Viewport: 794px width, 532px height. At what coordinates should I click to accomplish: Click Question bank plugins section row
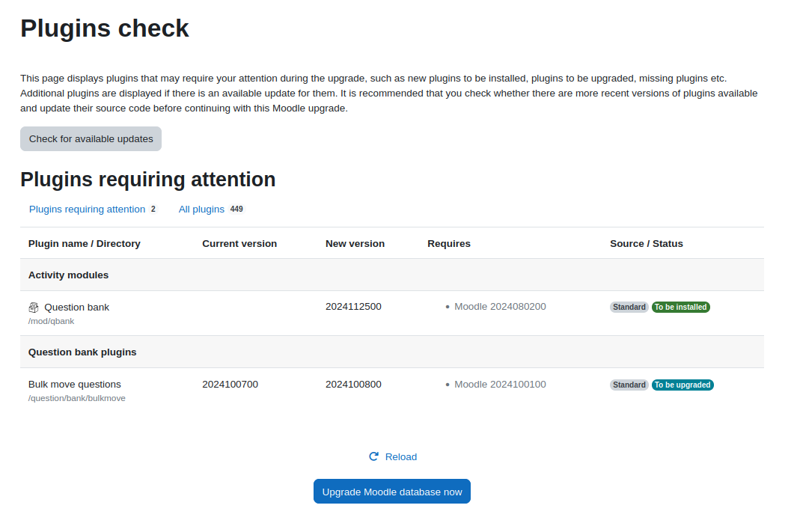(x=392, y=352)
